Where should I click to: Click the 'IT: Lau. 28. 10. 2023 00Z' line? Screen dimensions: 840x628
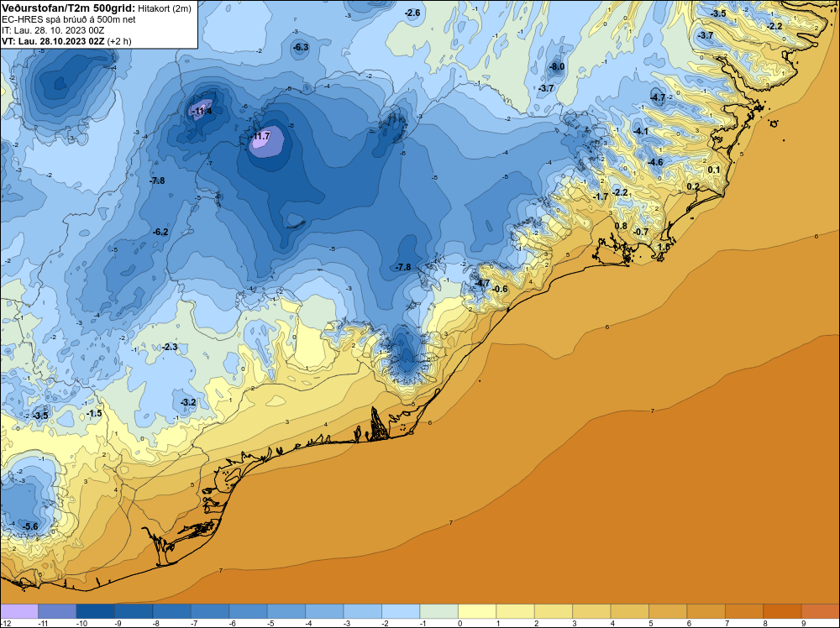[53, 30]
